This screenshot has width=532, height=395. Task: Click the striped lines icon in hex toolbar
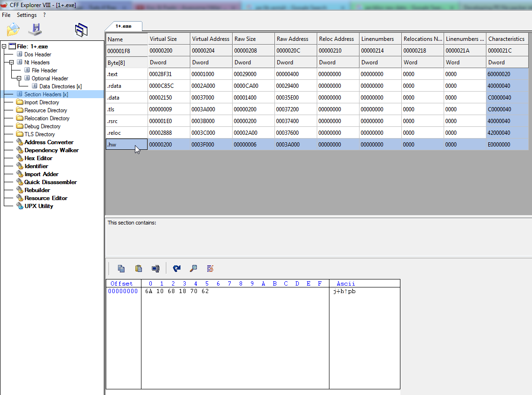[x=210, y=269]
